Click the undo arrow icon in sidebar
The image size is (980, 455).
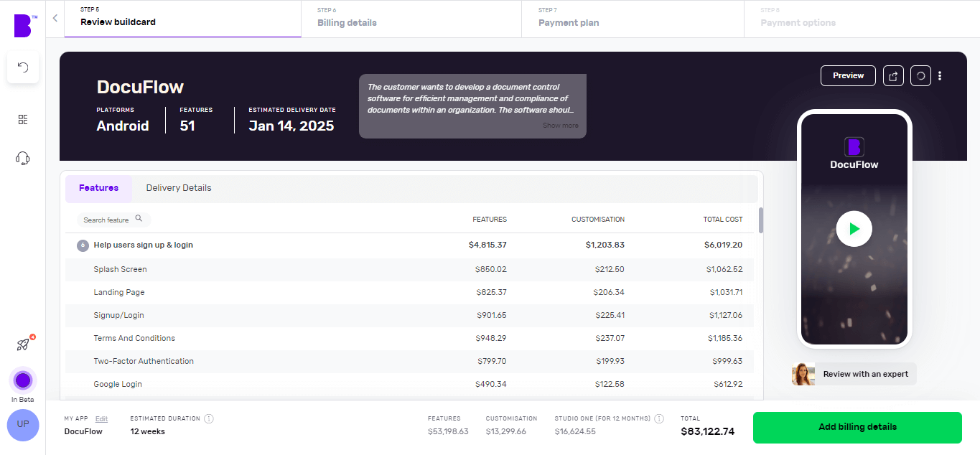[x=23, y=67]
